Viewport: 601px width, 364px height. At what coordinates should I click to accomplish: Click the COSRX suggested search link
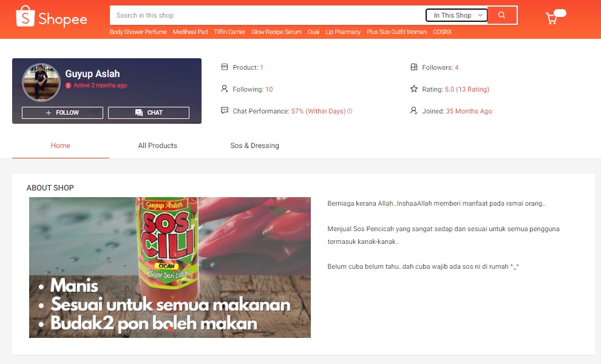[x=442, y=32]
